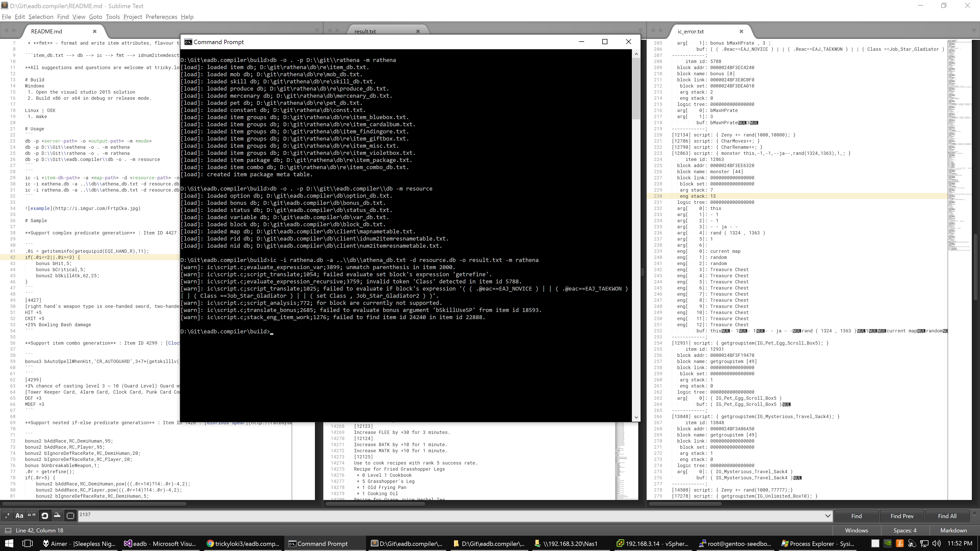Open Markdown syntax selector
This screenshot has width=980, height=551.
[x=953, y=531]
